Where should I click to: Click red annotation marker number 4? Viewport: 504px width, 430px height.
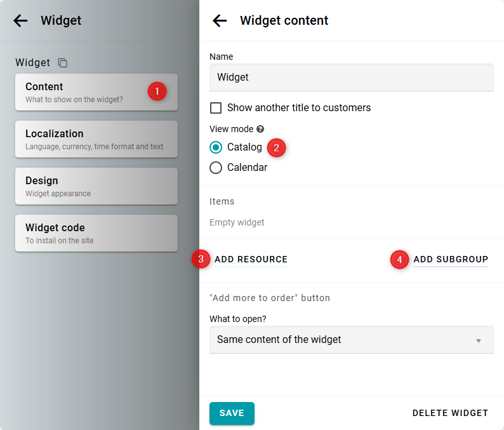tap(399, 259)
